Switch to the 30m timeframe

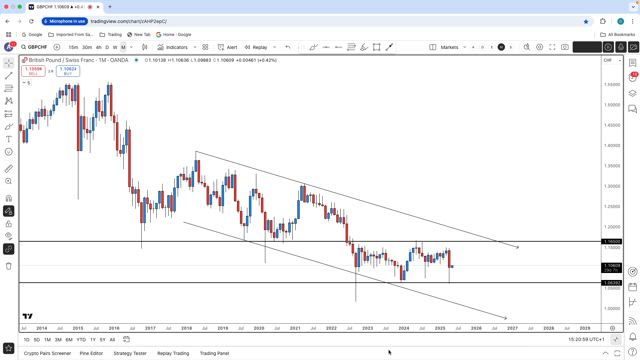coord(87,47)
